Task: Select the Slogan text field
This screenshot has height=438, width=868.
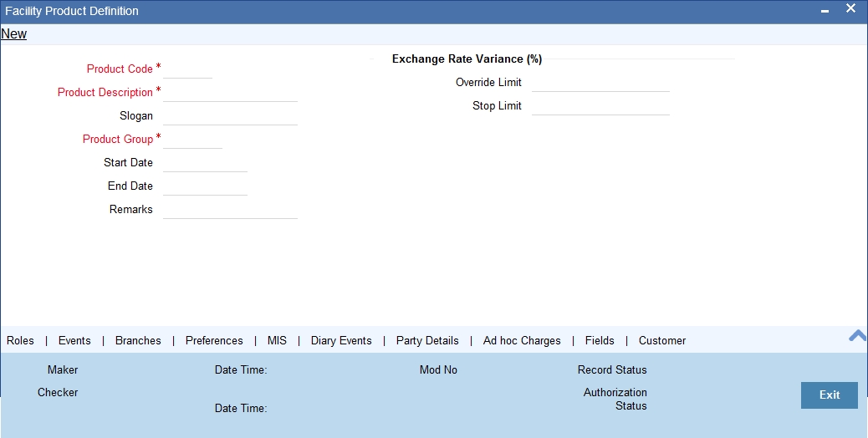Action: [230, 115]
